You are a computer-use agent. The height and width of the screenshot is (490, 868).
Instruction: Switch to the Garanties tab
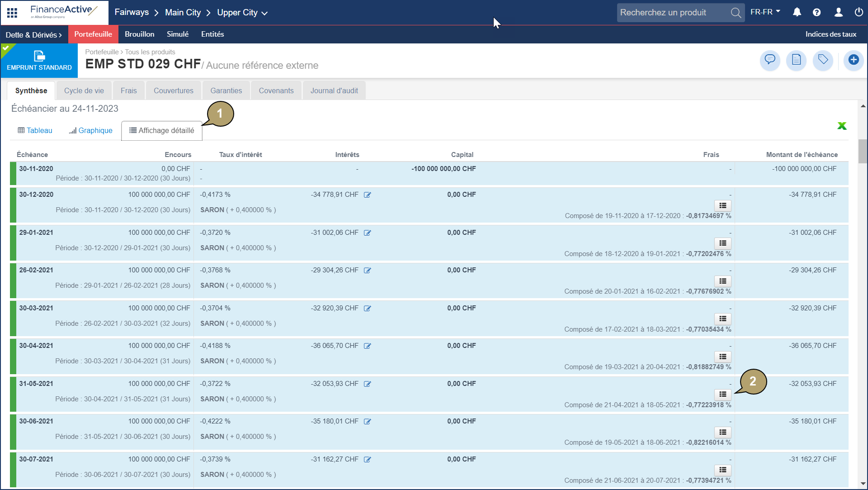226,90
